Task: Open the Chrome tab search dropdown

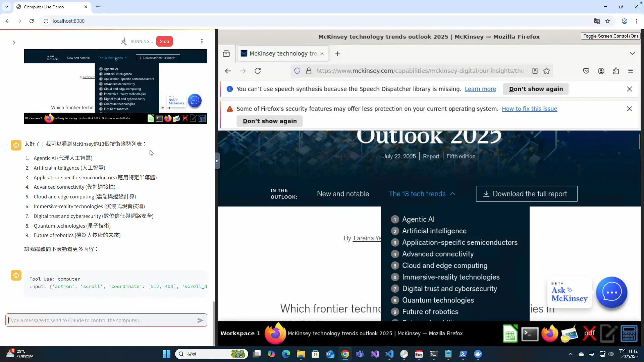Action: (7, 7)
